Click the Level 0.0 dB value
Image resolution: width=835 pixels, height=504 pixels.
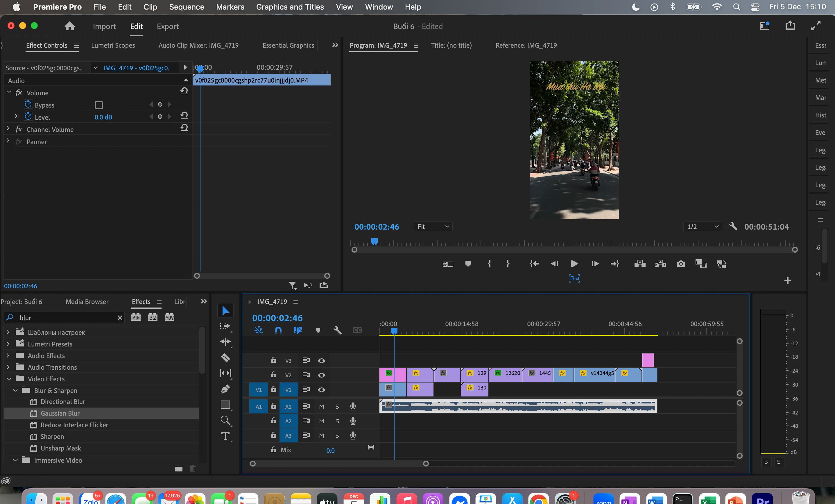pos(103,117)
